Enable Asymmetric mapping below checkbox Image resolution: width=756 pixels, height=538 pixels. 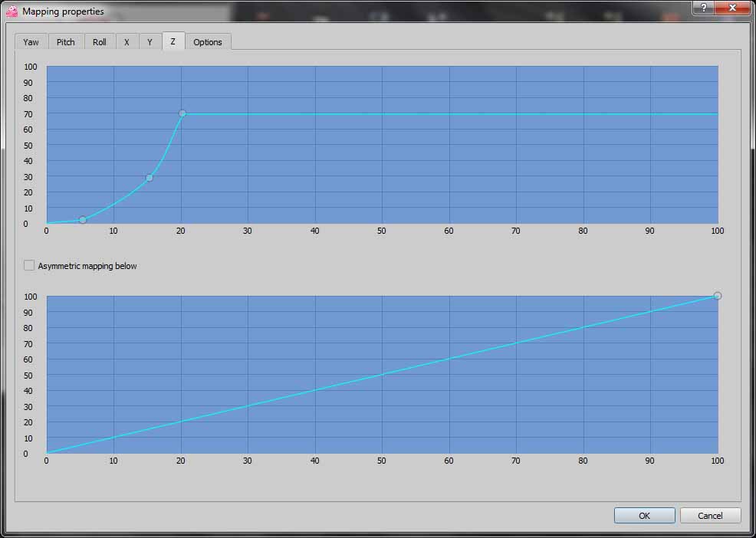click(x=29, y=265)
